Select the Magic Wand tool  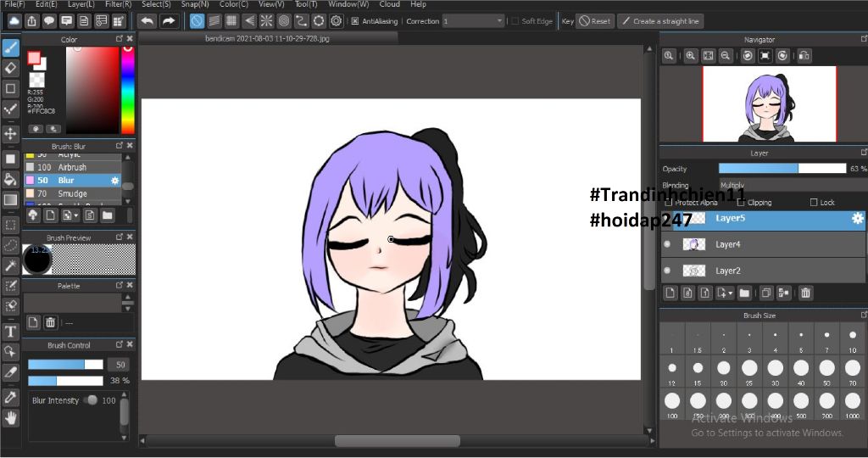10,265
